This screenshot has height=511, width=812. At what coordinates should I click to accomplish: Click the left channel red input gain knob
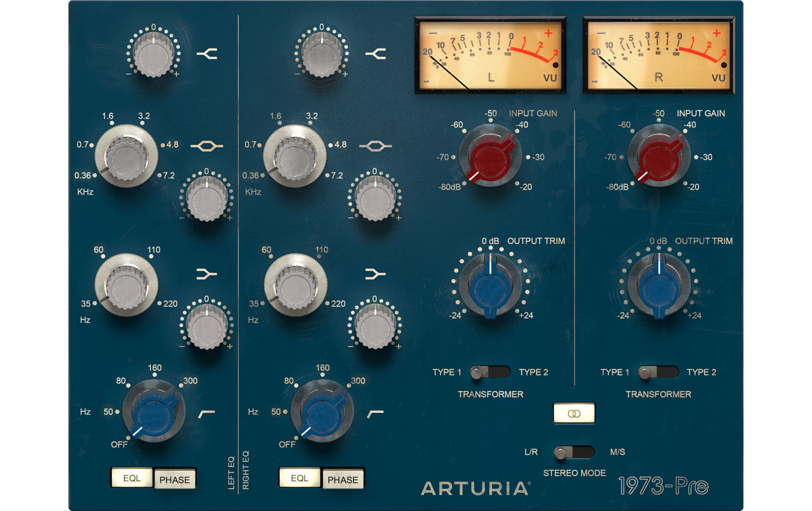[490, 156]
